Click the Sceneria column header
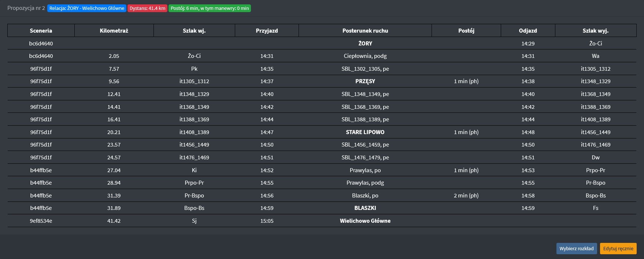This screenshot has height=259, width=644. [41, 31]
